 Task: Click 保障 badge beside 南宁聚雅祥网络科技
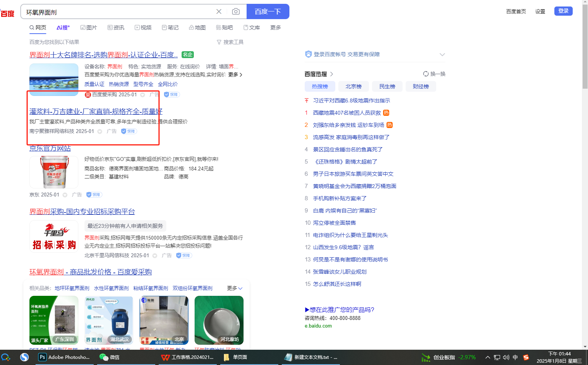129,131
